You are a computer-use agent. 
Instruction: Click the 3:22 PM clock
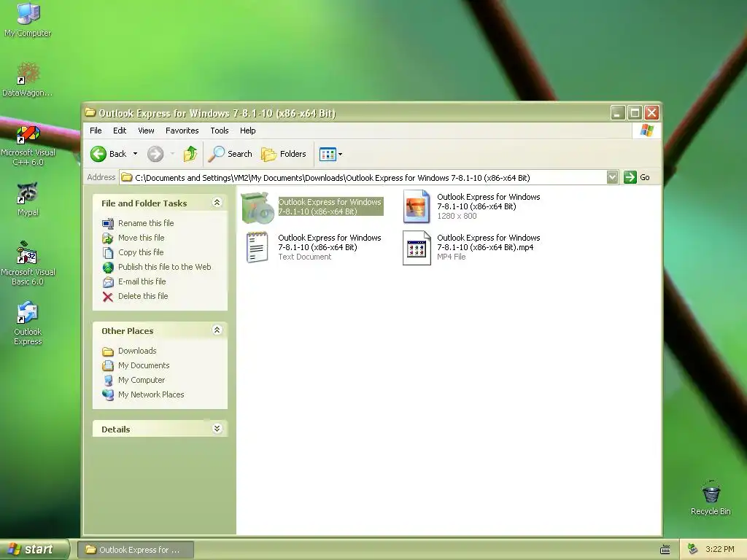(720, 549)
